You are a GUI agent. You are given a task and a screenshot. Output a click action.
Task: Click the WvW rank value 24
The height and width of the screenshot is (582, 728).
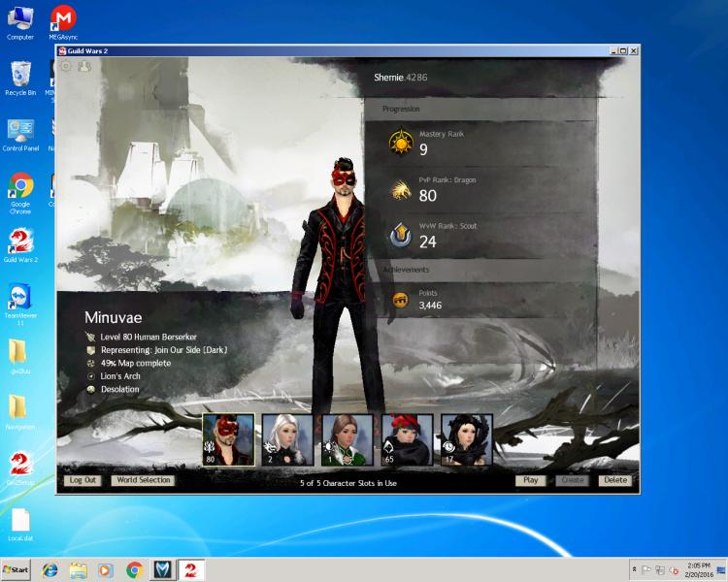tap(428, 242)
